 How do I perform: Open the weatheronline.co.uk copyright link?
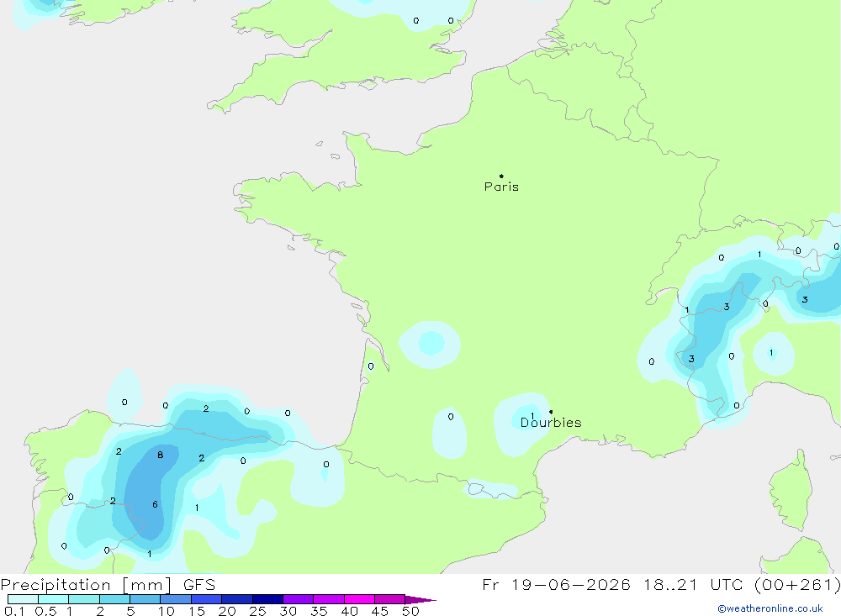coord(770,608)
